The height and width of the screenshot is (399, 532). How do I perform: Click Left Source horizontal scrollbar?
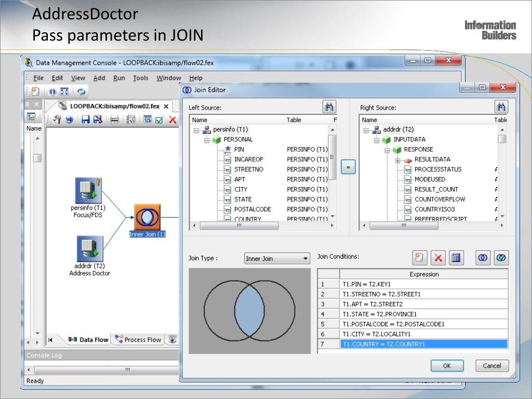click(263, 225)
